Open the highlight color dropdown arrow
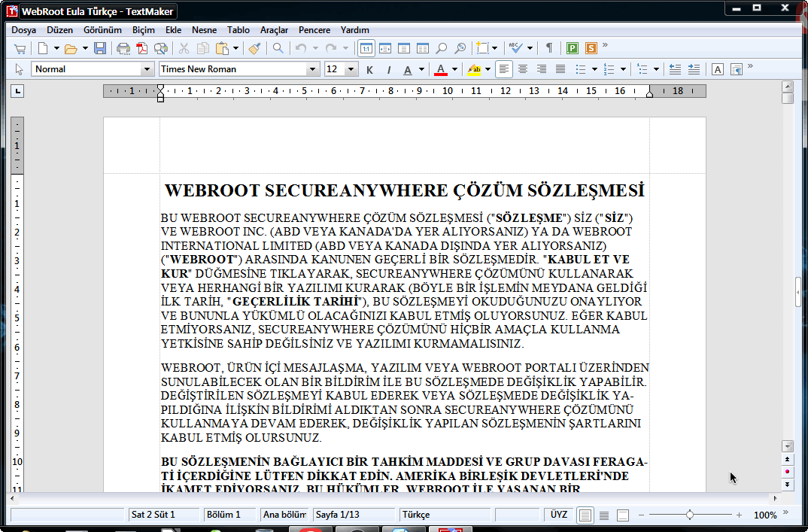 [x=488, y=69]
